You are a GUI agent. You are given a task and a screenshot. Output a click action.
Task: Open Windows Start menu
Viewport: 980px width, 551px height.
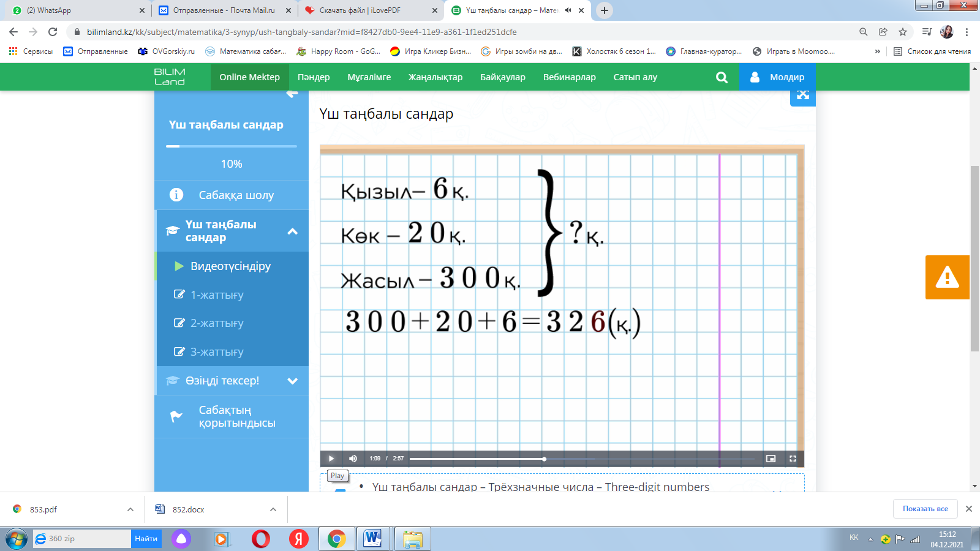(x=16, y=539)
